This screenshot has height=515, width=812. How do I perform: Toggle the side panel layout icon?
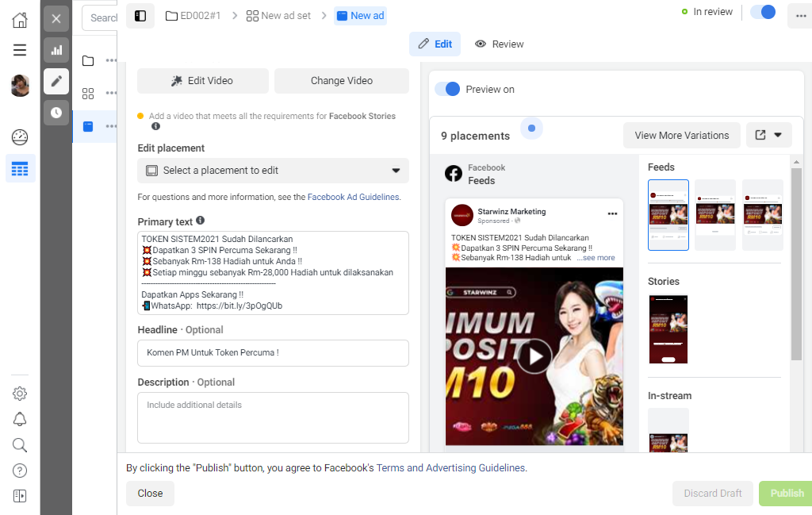(140, 16)
